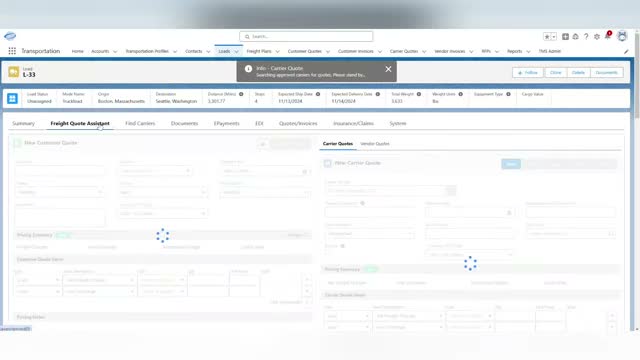
Task: Focus the global Search box
Action: (306, 36)
